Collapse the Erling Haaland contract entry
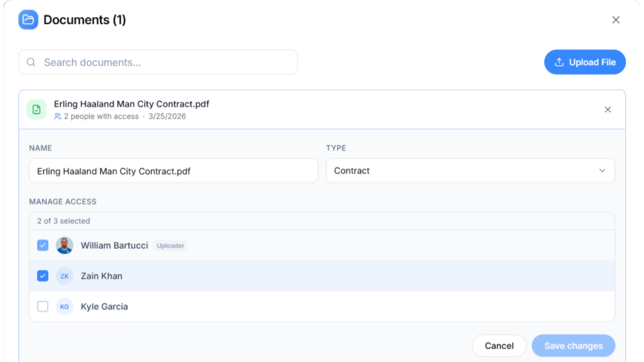 point(608,109)
